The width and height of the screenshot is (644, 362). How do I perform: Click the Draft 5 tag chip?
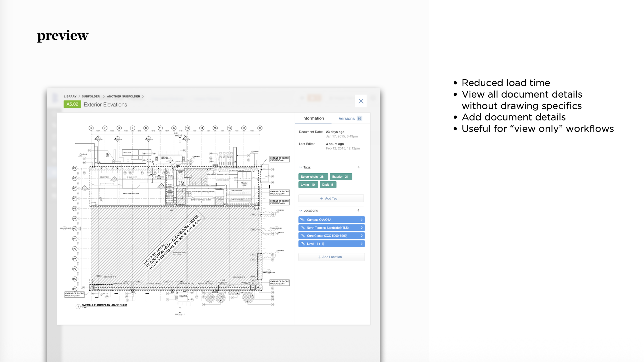click(328, 185)
